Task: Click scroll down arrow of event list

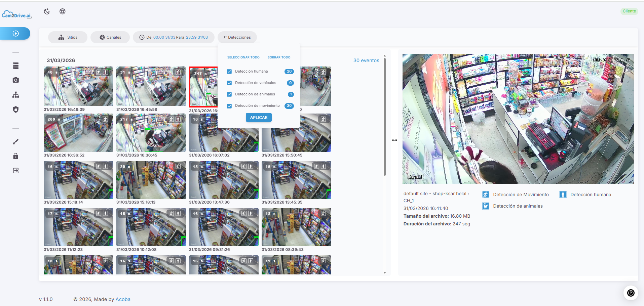Action: (x=385, y=273)
